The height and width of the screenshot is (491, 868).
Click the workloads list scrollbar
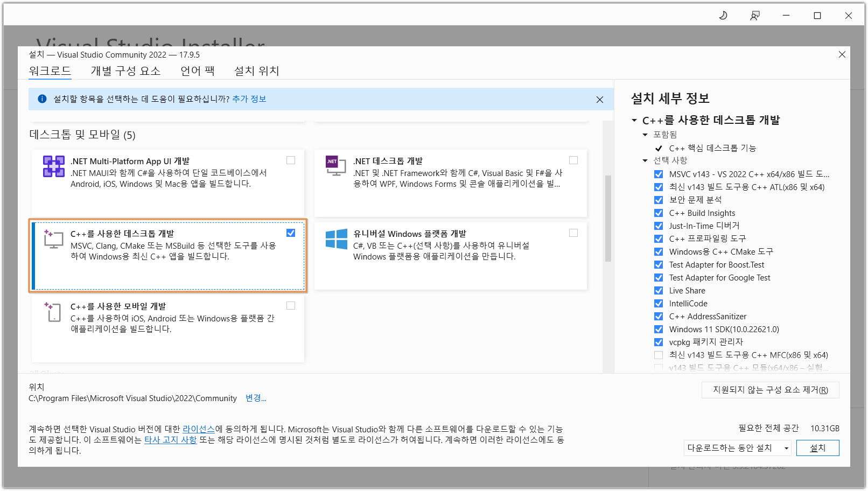(608, 218)
